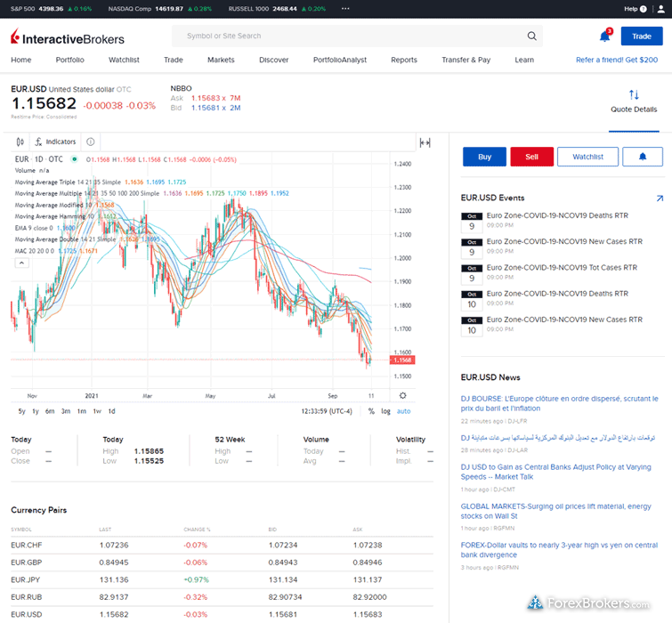Click the search magnifier icon

[532, 36]
